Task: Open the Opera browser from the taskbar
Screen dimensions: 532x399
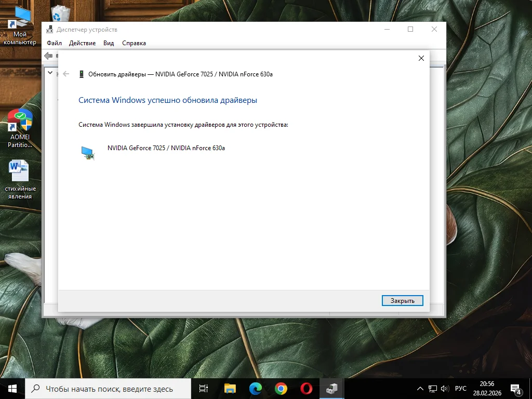Action: pyautogui.click(x=306, y=388)
